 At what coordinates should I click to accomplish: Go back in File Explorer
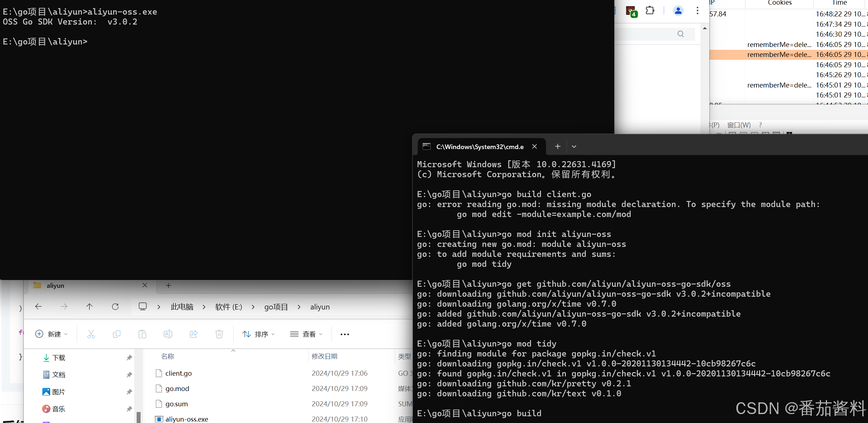pyautogui.click(x=38, y=307)
